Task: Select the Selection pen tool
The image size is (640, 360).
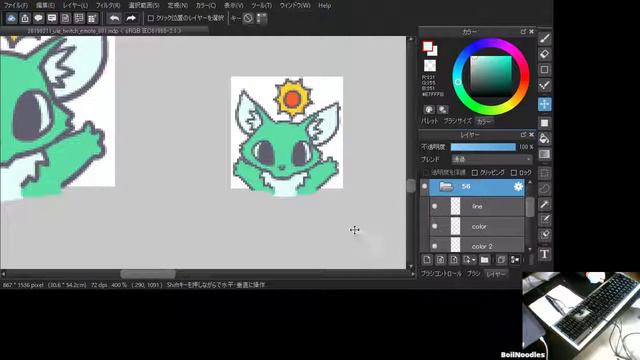Action: pyautogui.click(x=544, y=220)
